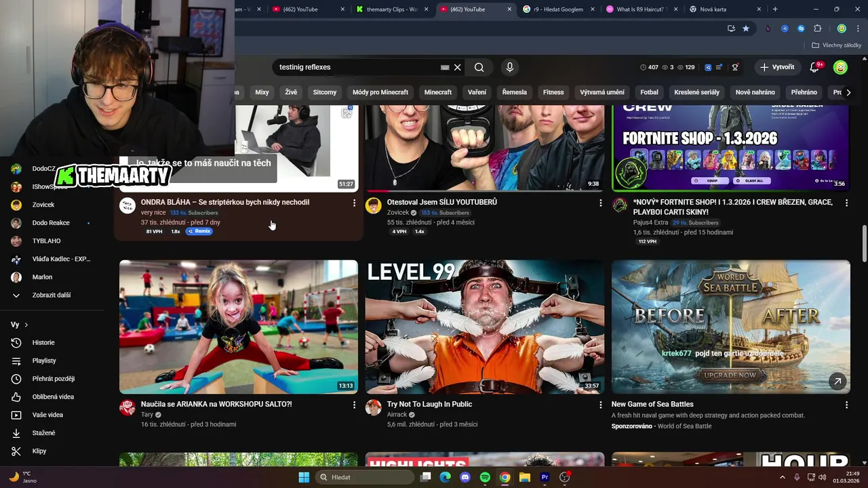Select the 'Minecraft' filter chip
Image resolution: width=868 pixels, height=488 pixels.
pyautogui.click(x=438, y=92)
